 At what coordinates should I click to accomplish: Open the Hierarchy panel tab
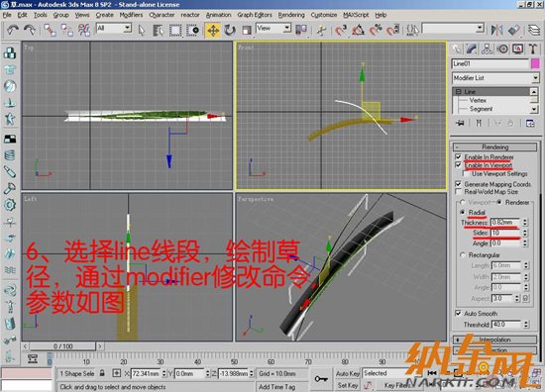[x=487, y=49]
